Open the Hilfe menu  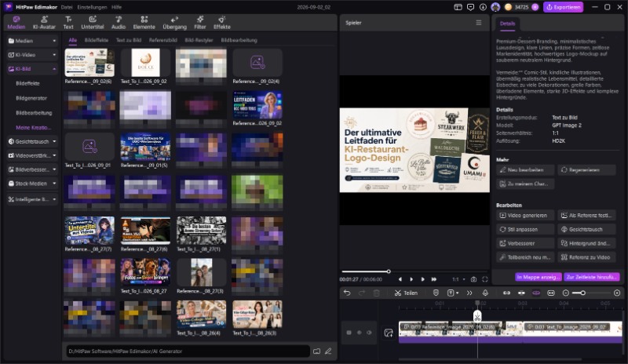click(x=116, y=7)
